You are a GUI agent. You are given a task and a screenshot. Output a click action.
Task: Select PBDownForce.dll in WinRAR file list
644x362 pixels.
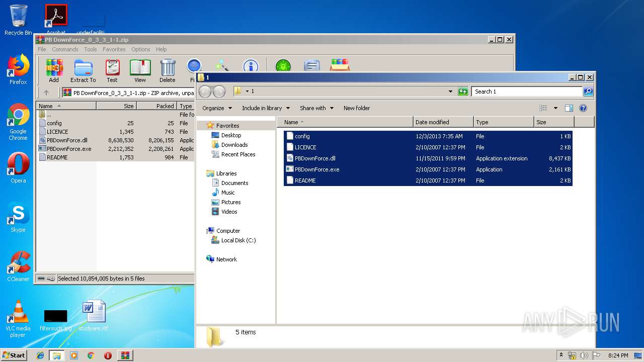pyautogui.click(x=116, y=140)
